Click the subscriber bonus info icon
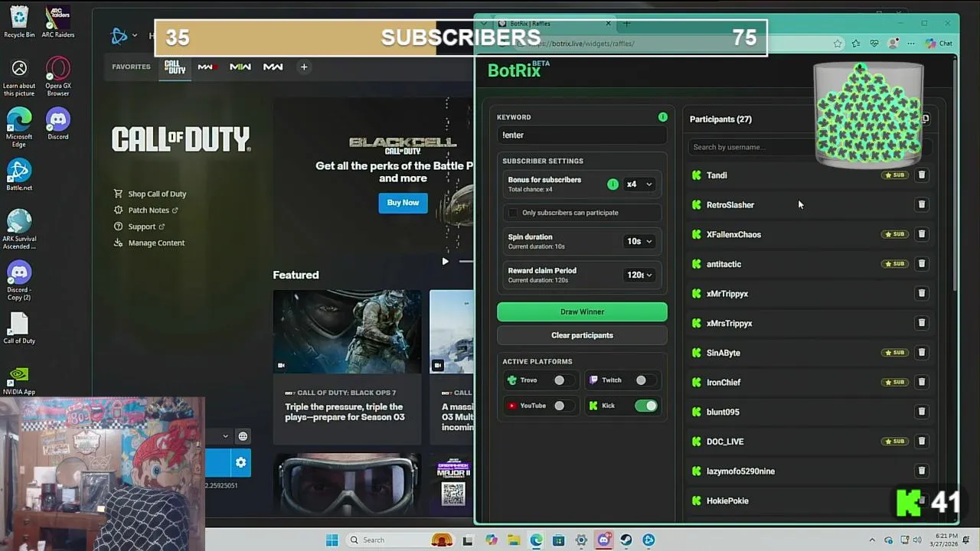This screenshot has width=980, height=551. point(612,184)
